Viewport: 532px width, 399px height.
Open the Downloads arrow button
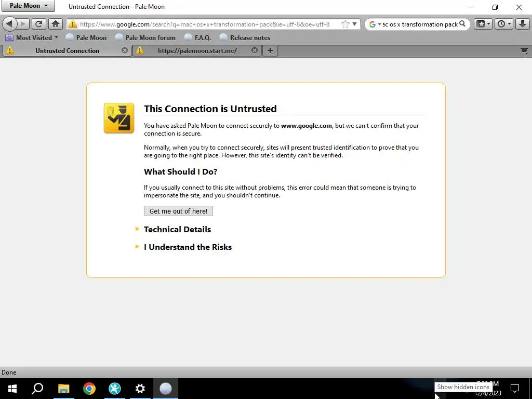(x=523, y=24)
